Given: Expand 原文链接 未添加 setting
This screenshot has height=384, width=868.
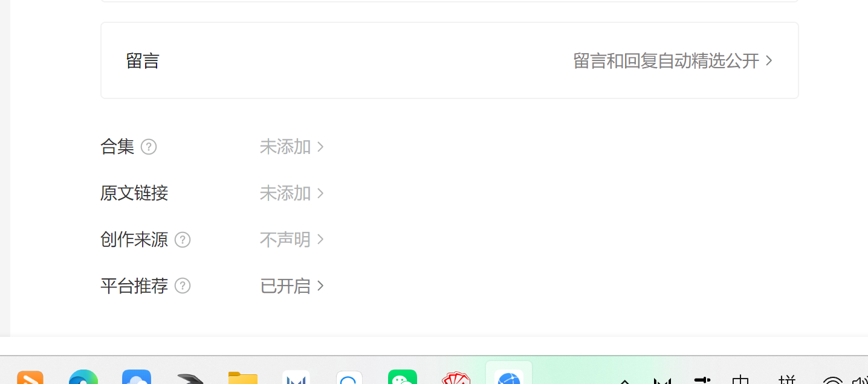Looking at the screenshot, I should 292,193.
